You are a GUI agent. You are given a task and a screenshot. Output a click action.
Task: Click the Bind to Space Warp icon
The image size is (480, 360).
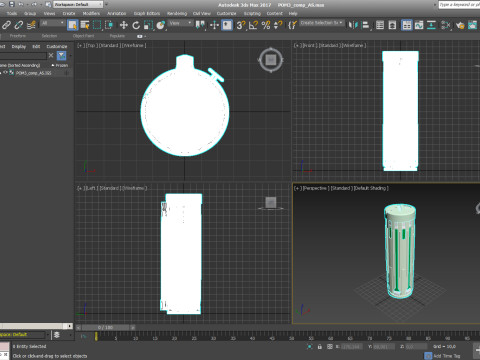[31, 25]
